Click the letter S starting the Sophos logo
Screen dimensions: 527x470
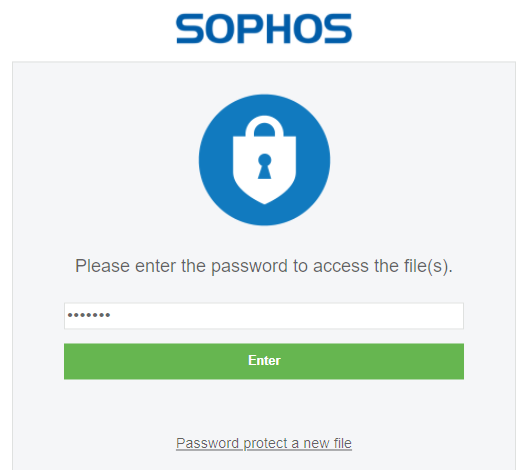coord(190,29)
